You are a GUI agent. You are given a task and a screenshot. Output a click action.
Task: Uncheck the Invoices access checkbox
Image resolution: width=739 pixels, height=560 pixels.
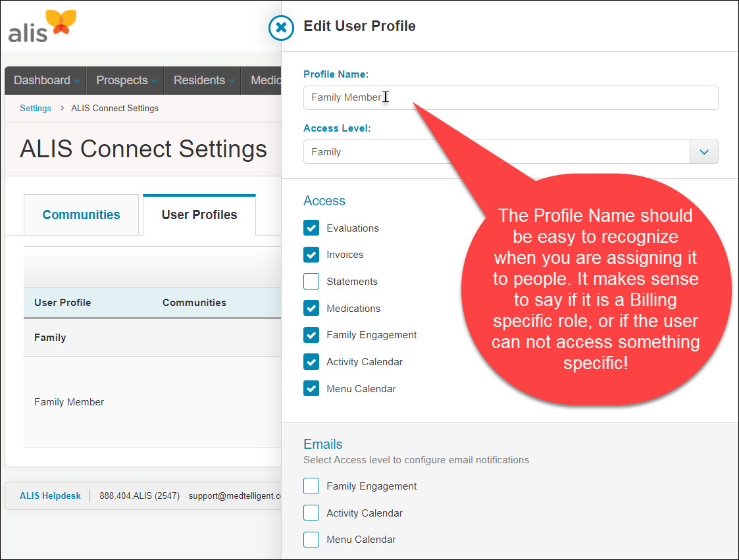click(311, 255)
